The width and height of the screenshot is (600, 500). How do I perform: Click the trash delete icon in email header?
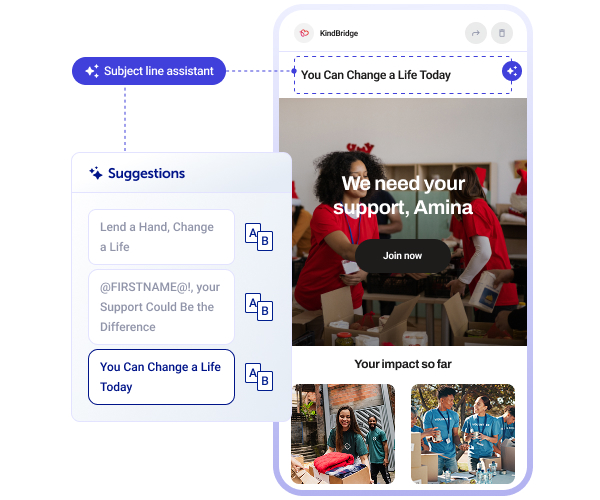coord(502,33)
